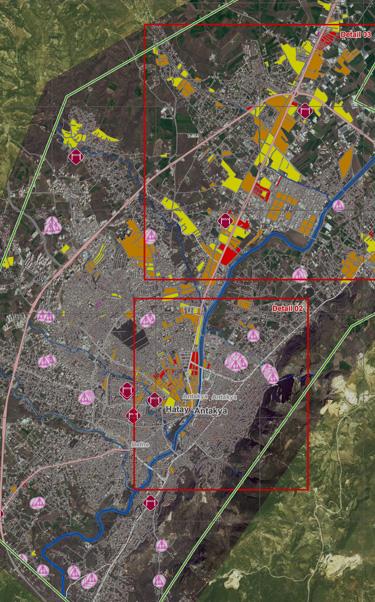Viewport: 375px width, 602px height.
Task: Click the largest pink marker inside Detail 02
Action: point(236,362)
